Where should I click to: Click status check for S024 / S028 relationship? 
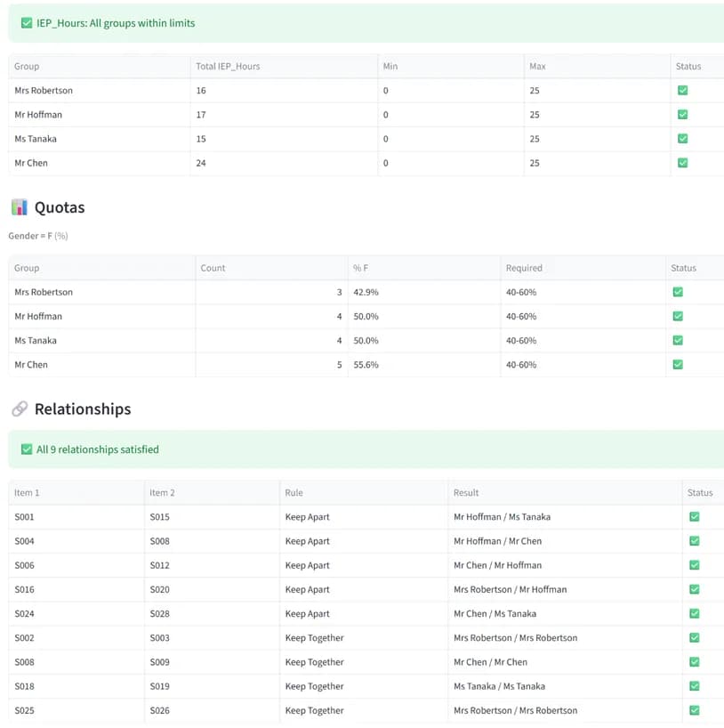695,613
